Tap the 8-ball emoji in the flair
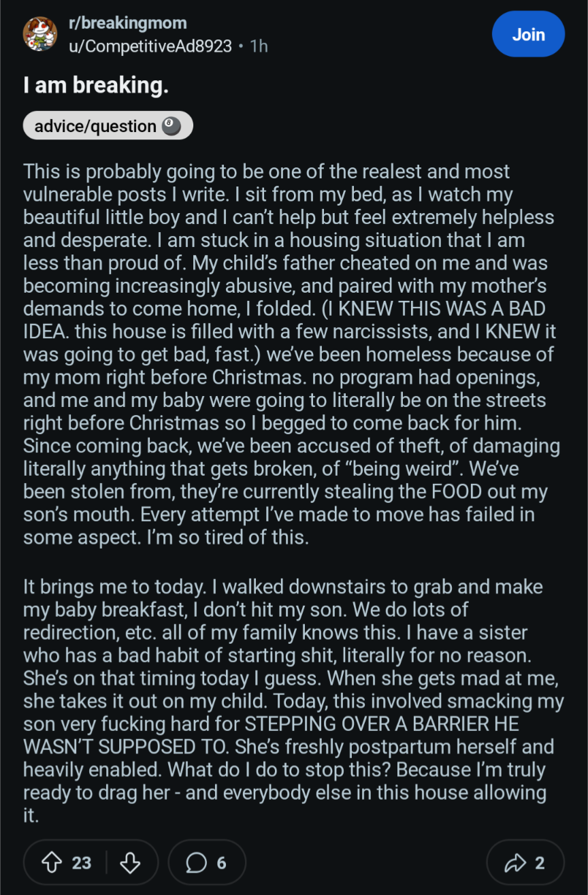The width and height of the screenshot is (588, 895). tap(171, 126)
